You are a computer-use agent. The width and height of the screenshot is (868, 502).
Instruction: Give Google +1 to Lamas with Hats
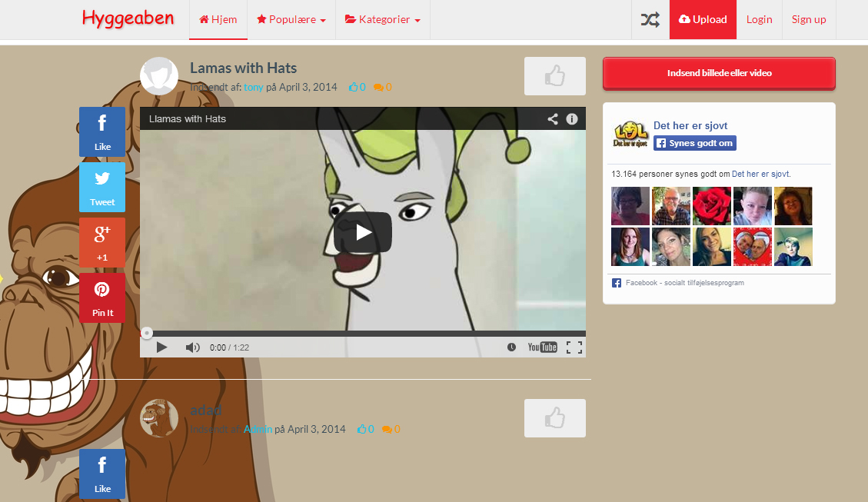point(102,242)
